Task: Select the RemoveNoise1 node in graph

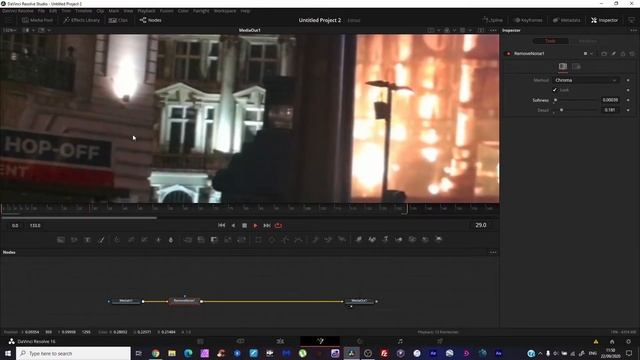Action: [184, 301]
